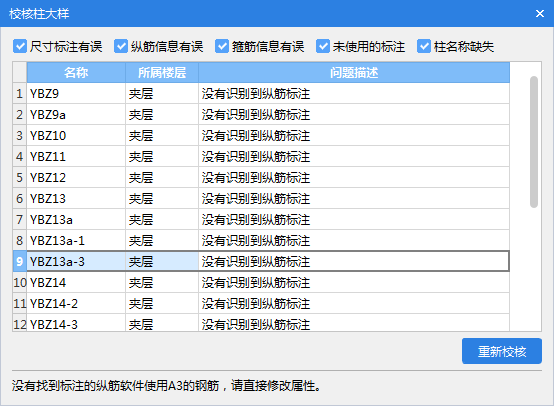
Task: Click 夹层 floor cell in YBZ14-2 row
Action: click(x=162, y=304)
